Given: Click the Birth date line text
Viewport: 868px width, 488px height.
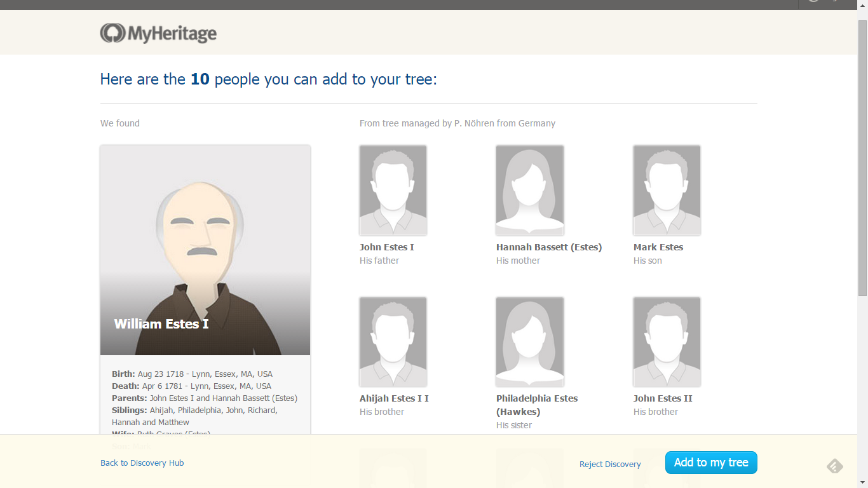Looking at the screenshot, I should tap(193, 374).
